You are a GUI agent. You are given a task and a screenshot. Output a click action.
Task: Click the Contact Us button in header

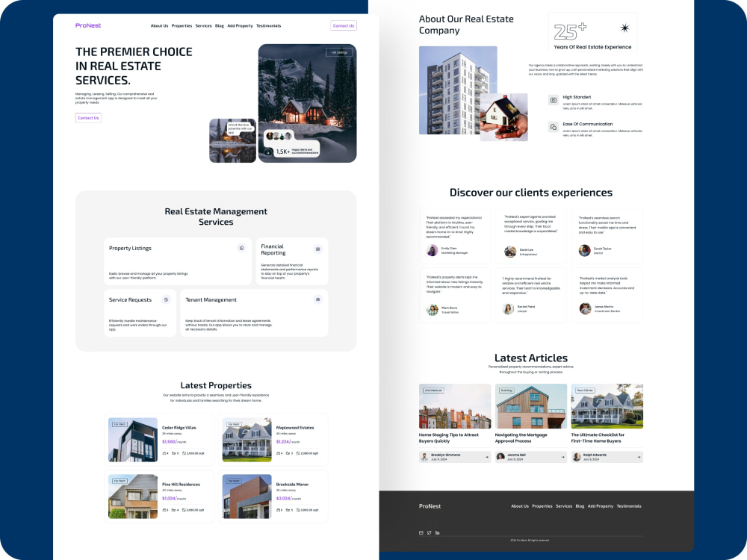pyautogui.click(x=344, y=25)
